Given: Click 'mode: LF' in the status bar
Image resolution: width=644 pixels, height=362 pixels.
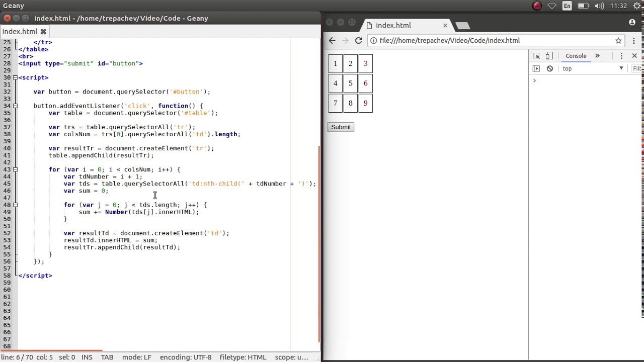Looking at the screenshot, I should coord(136,357).
